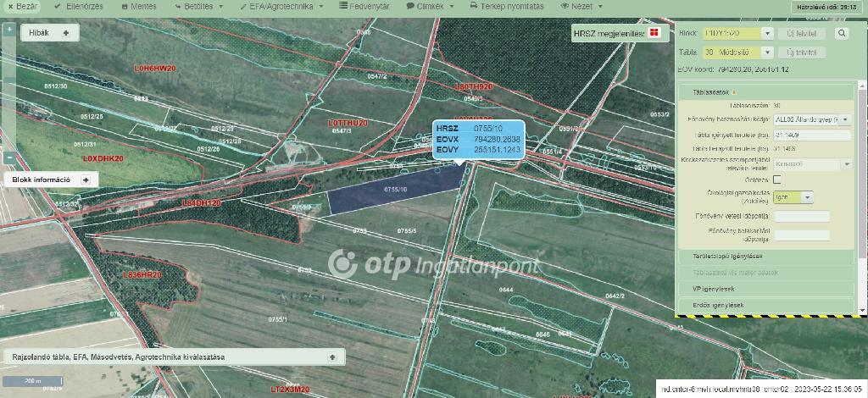Click the magnifier search icon
Screen dimensions: 868x398
coord(842,34)
